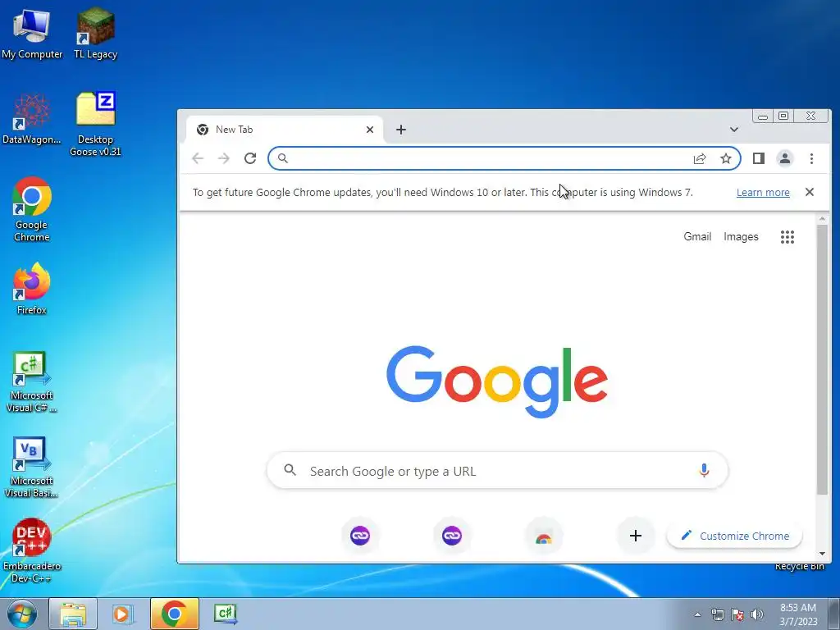Select My Computer desktop icon
This screenshot has height=630, width=840.
32,33
